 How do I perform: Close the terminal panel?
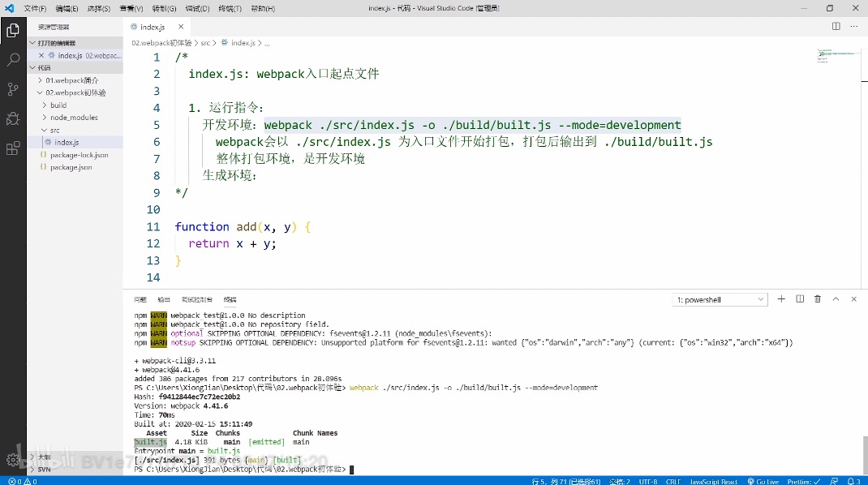(x=853, y=299)
